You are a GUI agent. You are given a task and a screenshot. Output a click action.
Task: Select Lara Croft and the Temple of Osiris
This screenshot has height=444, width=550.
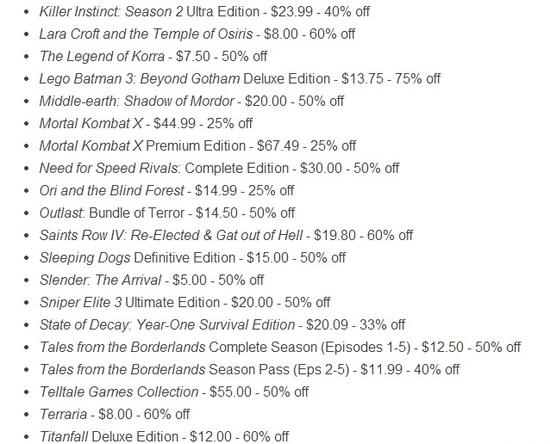click(x=197, y=34)
